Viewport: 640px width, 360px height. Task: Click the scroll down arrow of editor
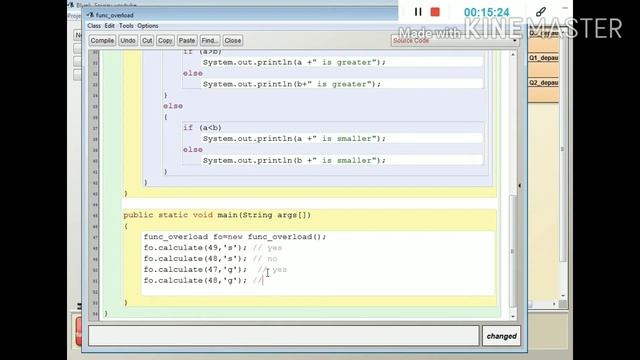tap(513, 316)
